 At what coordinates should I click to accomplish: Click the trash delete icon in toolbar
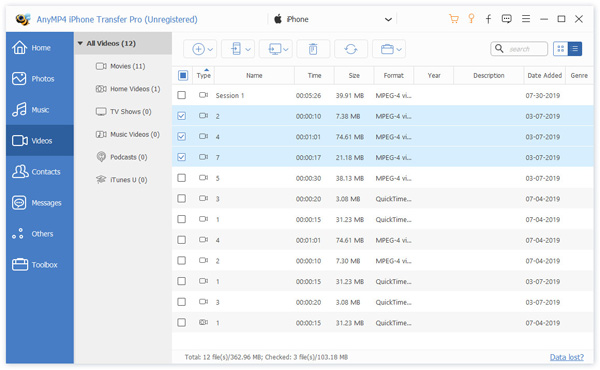[x=313, y=49]
